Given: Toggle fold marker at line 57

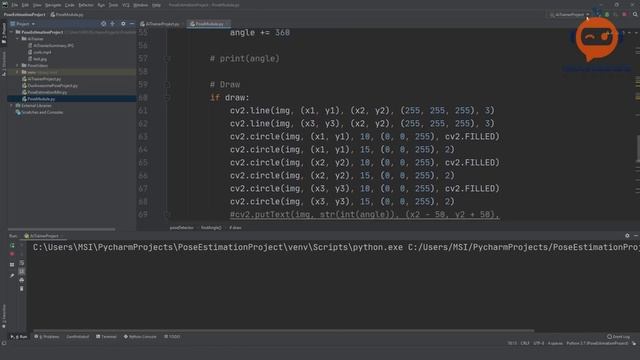Looking at the screenshot, I should (x=167, y=58).
